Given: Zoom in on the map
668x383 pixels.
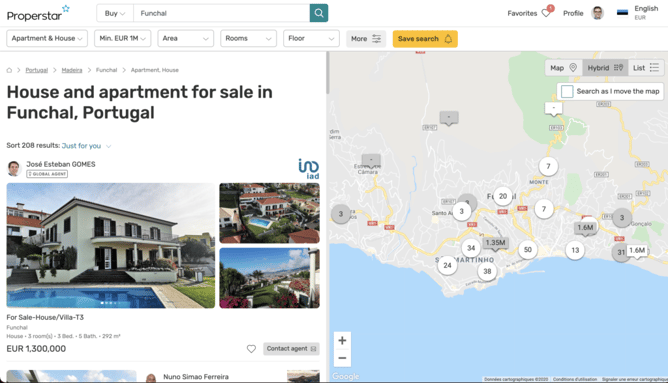Looking at the screenshot, I should [342, 340].
